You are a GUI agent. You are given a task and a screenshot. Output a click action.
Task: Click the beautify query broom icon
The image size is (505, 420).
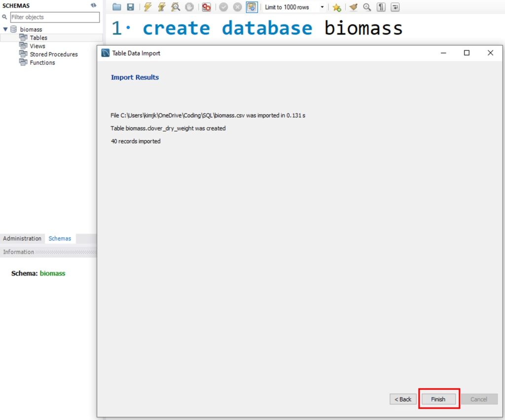point(353,7)
